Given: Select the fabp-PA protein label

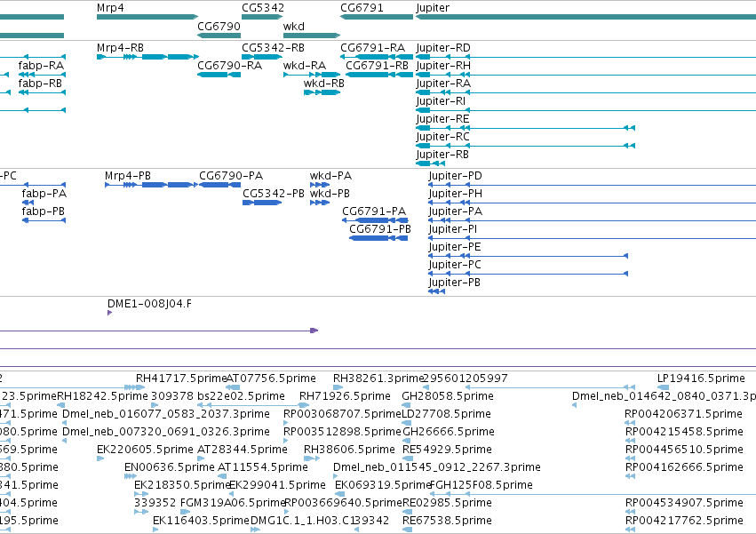Looking at the screenshot, I should tap(44, 194).
